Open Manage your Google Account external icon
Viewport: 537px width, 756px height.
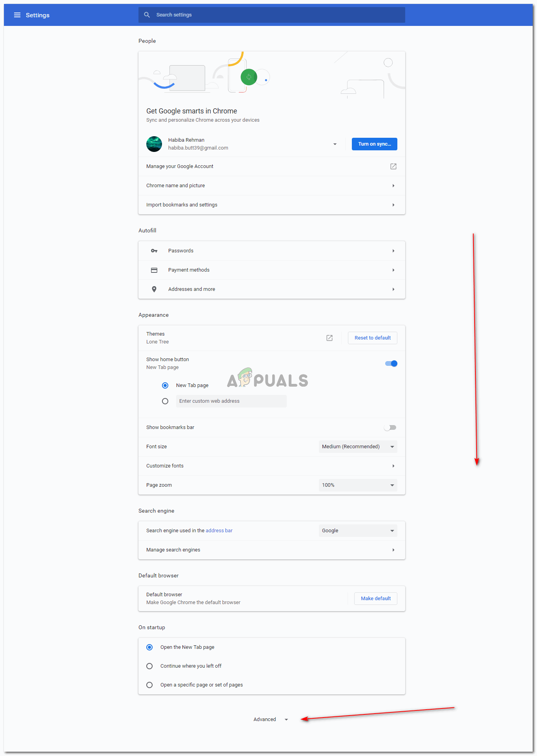click(x=393, y=166)
